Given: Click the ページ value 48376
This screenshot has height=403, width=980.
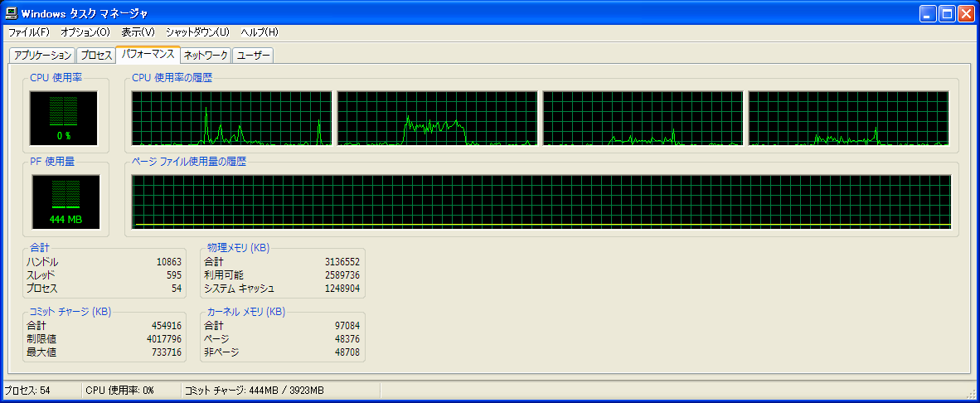Looking at the screenshot, I should tap(347, 339).
